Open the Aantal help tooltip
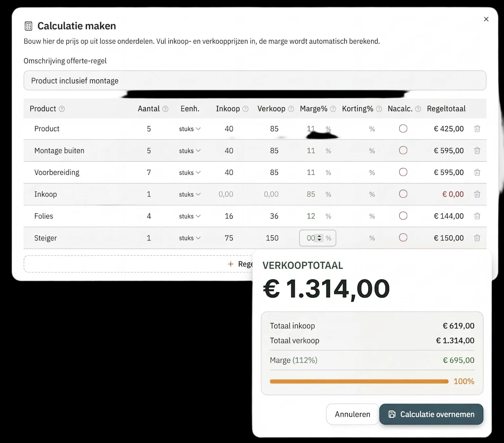The width and height of the screenshot is (504, 443). (165, 109)
